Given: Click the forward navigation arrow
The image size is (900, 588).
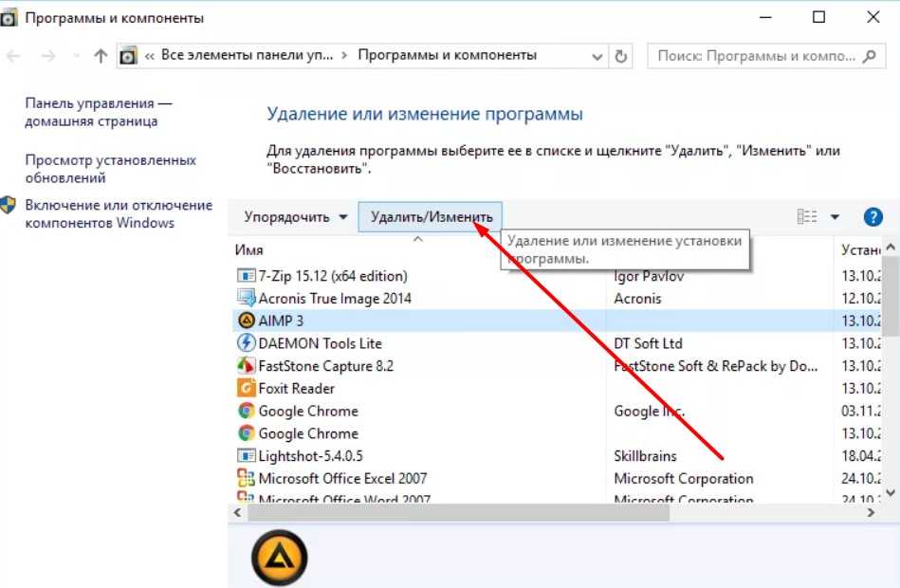Looking at the screenshot, I should coord(48,56).
